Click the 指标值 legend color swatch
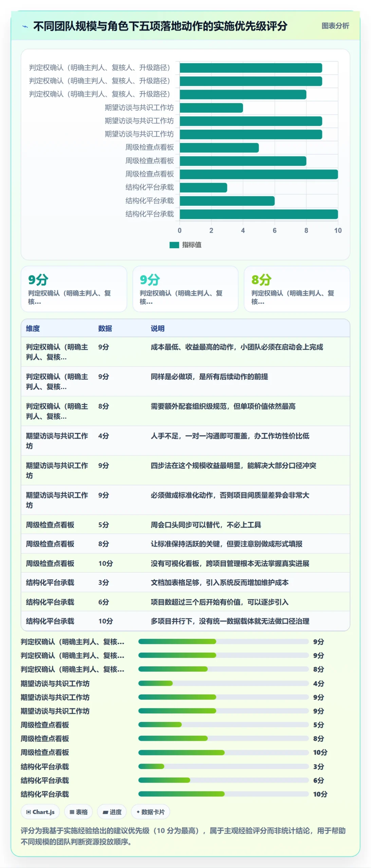The height and width of the screenshot is (868, 371). pyautogui.click(x=174, y=245)
